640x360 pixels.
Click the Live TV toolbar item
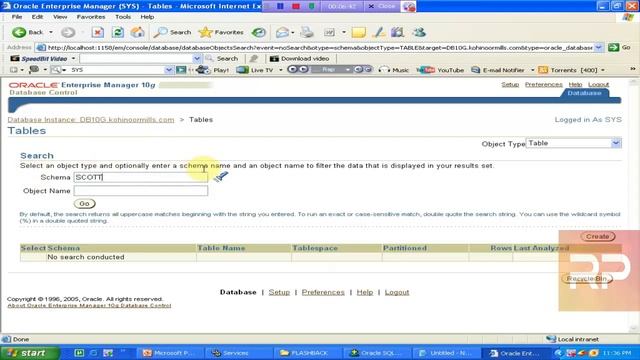[x=255, y=70]
